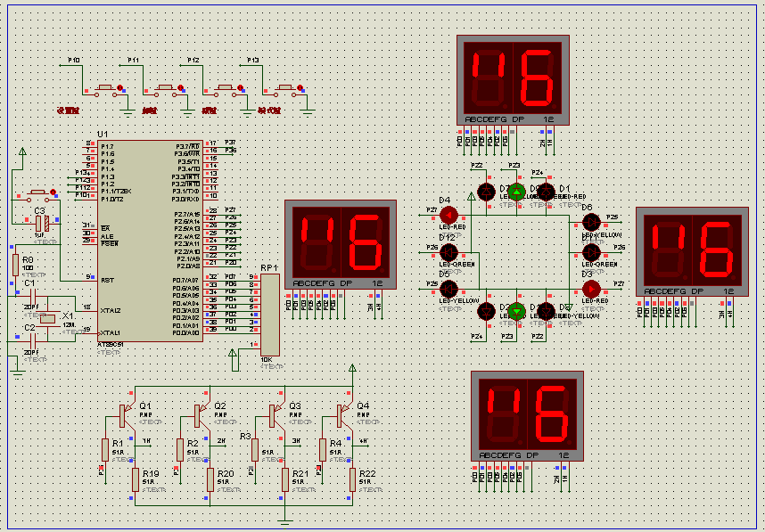The width and height of the screenshot is (765, 532).
Task: Toggle the red latch dot on the P11 push button
Action: click(x=180, y=87)
